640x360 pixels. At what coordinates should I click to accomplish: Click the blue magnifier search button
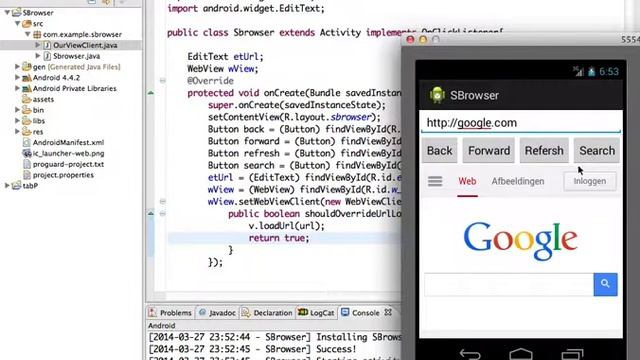pos(605,284)
